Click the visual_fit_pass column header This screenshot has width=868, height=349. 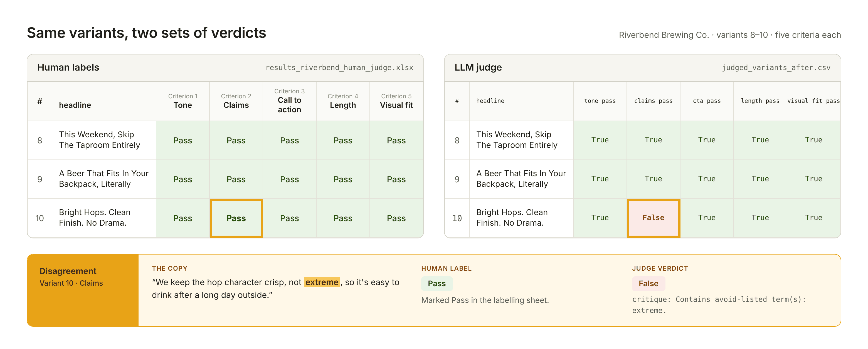pyautogui.click(x=813, y=101)
